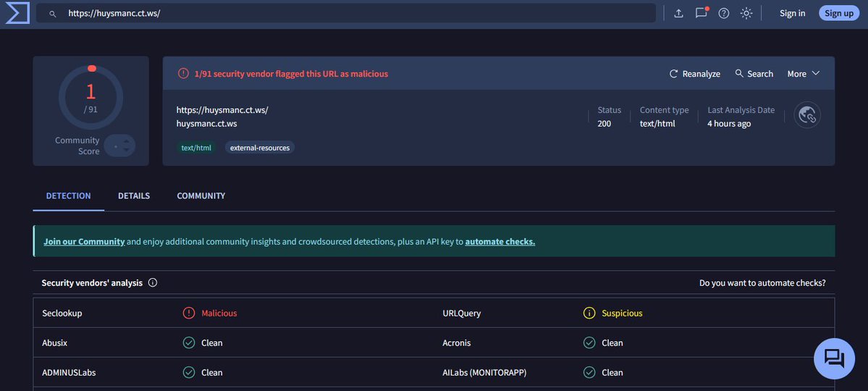Open the Join our Community link
The image size is (868, 391).
(x=84, y=241)
